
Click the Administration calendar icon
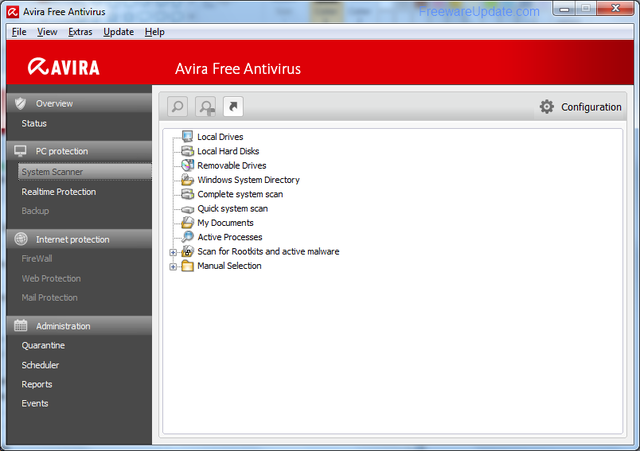(20, 325)
